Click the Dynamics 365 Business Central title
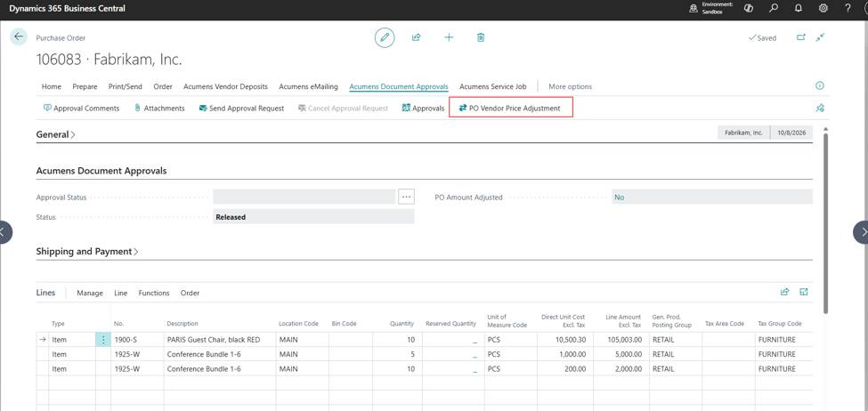Viewport: 868px width, 411px height. point(67,8)
